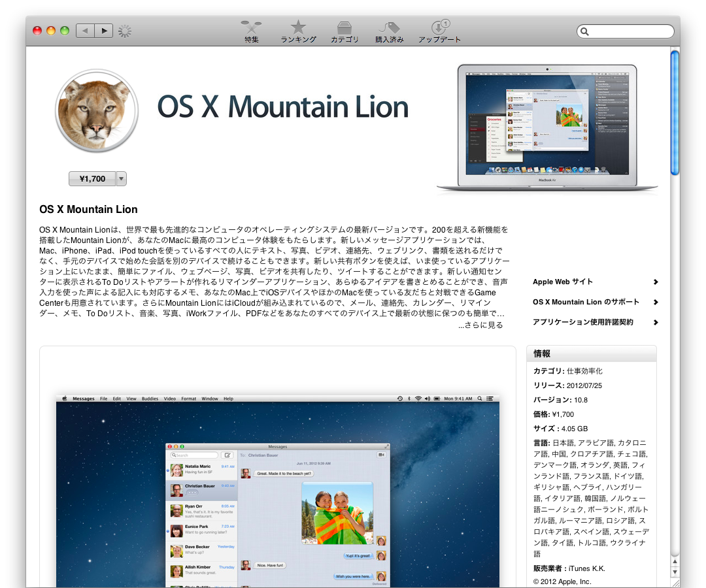Screen dimensions: 706x588
Task: Open the 特集 (Featured) toolbar tab
Action: pos(251,31)
